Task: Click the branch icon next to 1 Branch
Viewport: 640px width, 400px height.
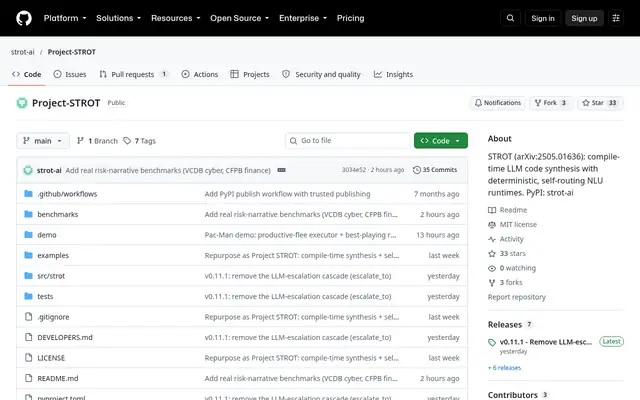Action: coord(80,141)
